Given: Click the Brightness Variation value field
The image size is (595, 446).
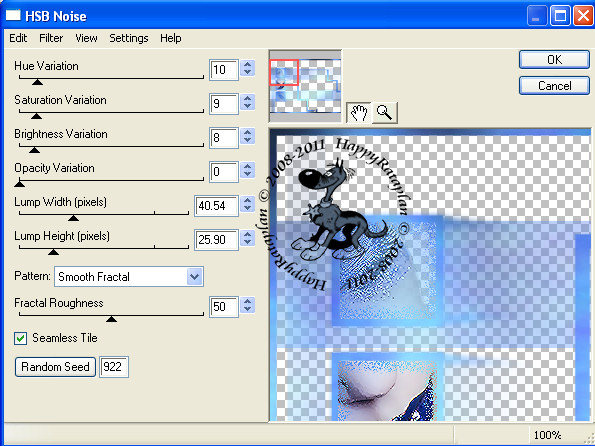Looking at the screenshot, I should [x=224, y=137].
